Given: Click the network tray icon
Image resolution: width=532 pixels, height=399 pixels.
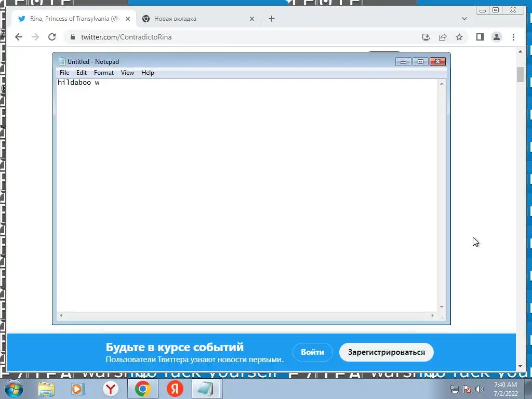Looking at the screenshot, I should (x=454, y=389).
